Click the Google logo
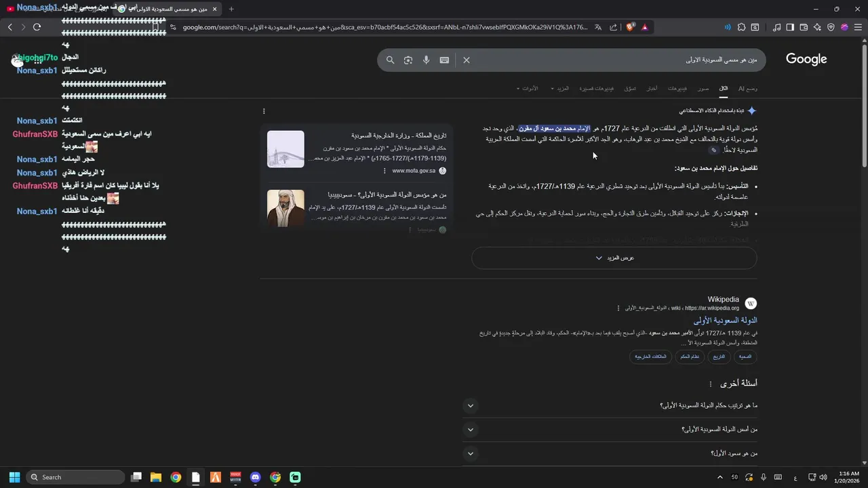The width and height of the screenshot is (868, 488). click(x=806, y=60)
